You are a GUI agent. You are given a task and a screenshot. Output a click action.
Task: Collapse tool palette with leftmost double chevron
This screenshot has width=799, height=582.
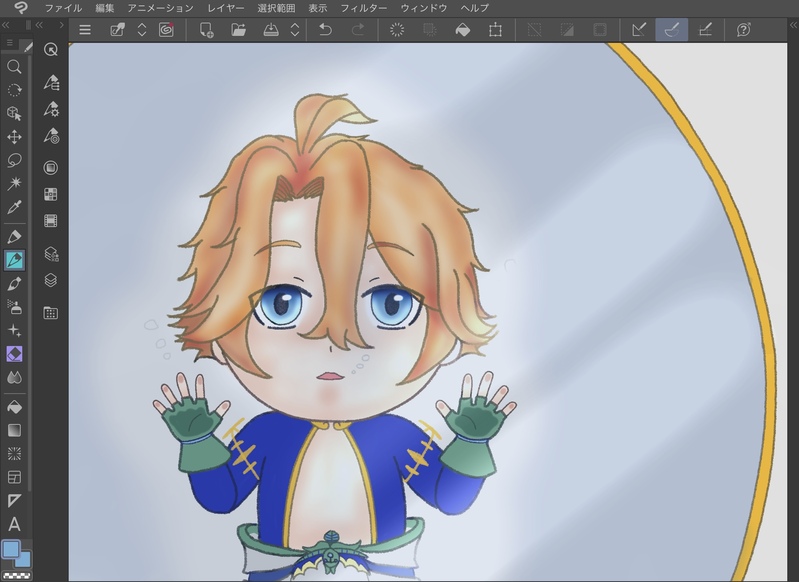6,24
